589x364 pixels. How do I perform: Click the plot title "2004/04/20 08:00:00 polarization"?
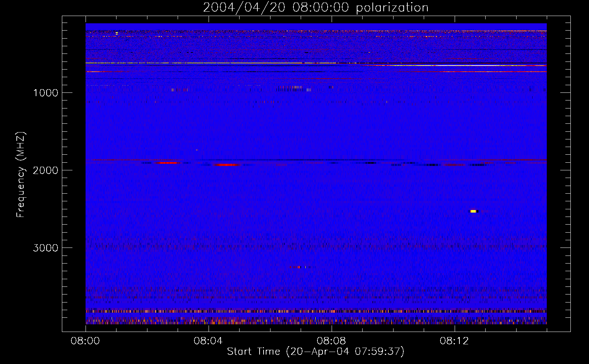pos(316,7)
